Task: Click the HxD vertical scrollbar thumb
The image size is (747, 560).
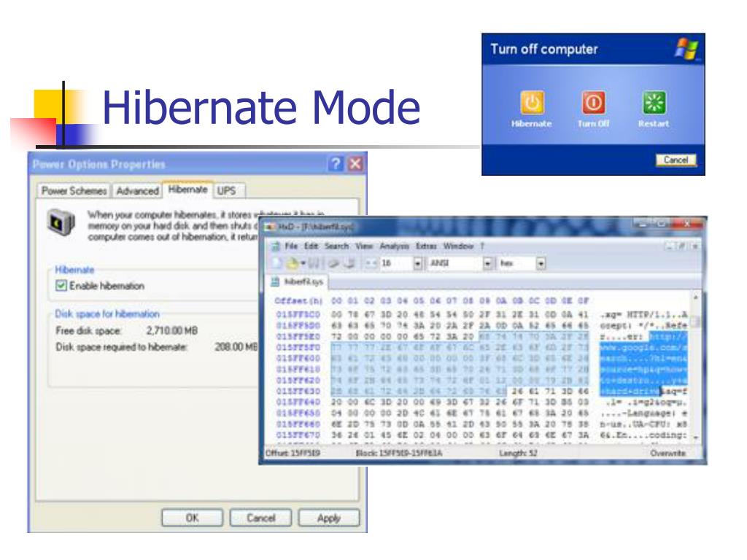Action: (696, 322)
